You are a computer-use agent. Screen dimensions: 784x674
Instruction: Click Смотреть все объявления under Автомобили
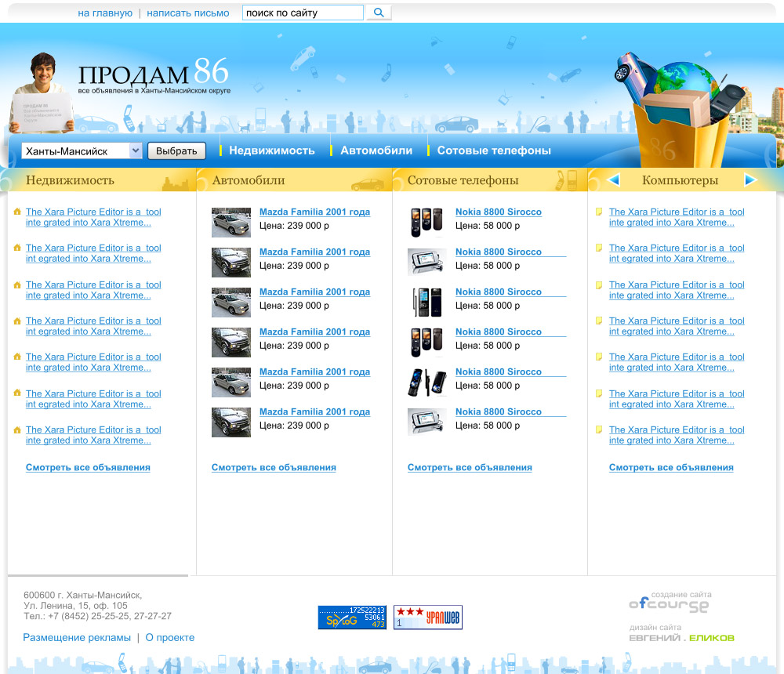pyautogui.click(x=274, y=468)
